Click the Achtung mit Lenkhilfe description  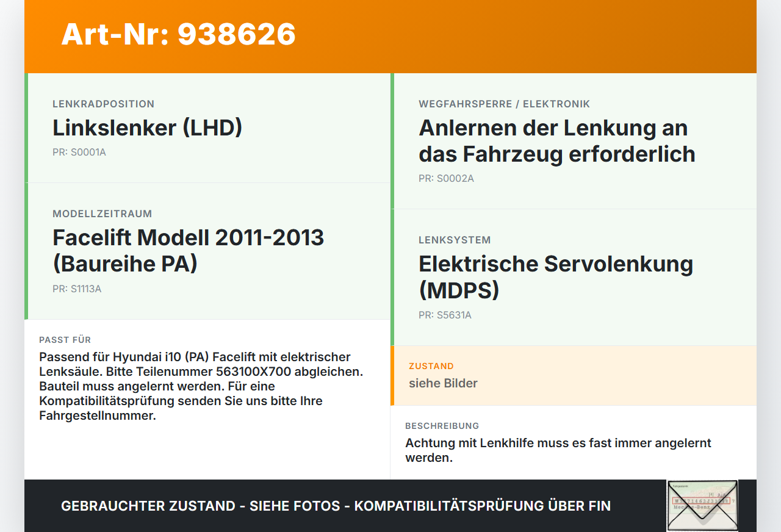tap(558, 450)
